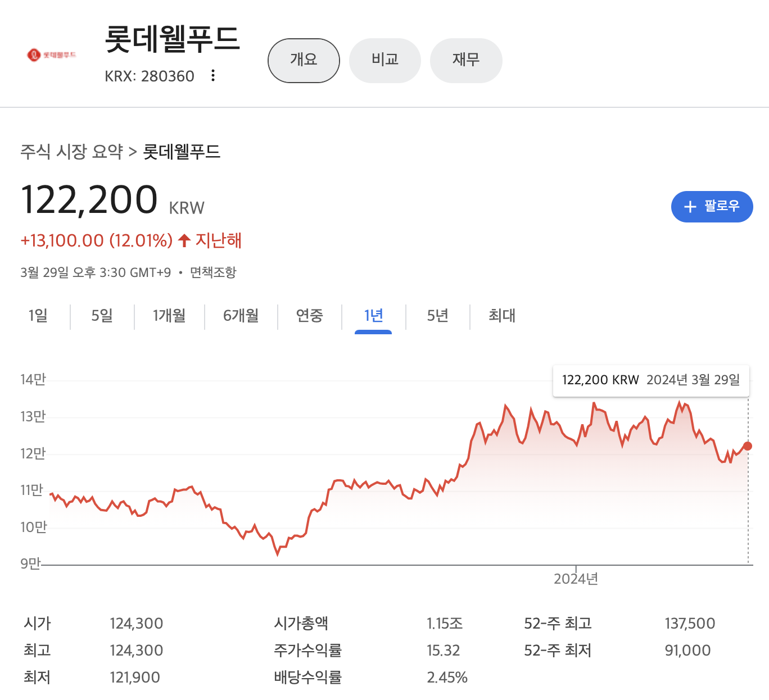Viewport: 769px width, 700px height.
Task: Click the 52-주 최저 value 91,000
Action: 687,650
